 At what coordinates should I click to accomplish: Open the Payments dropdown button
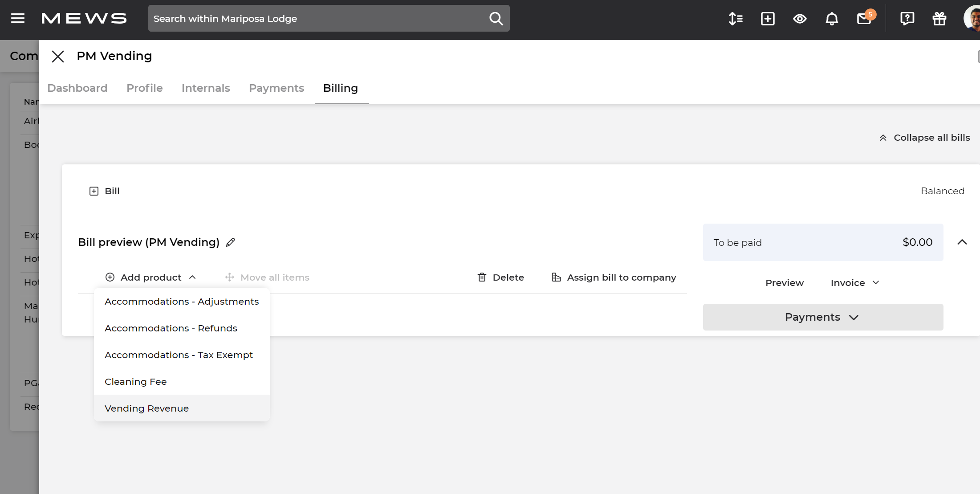tap(822, 317)
